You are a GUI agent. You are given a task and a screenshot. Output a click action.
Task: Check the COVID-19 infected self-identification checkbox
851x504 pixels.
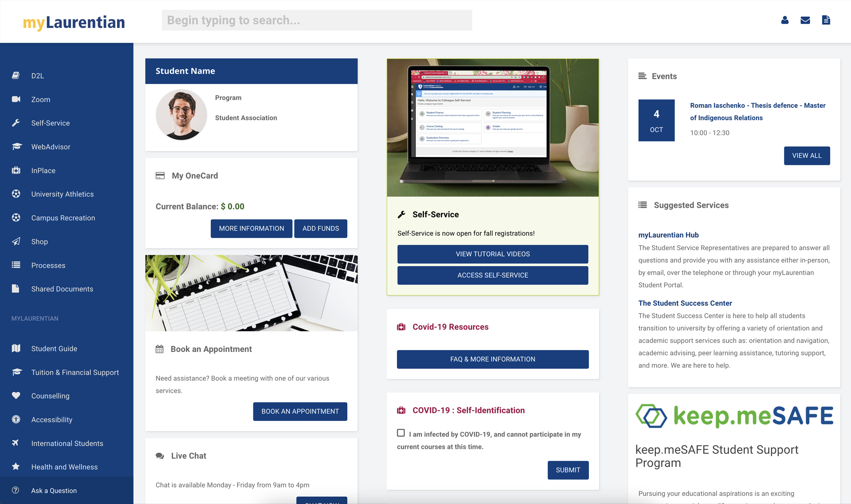(401, 433)
